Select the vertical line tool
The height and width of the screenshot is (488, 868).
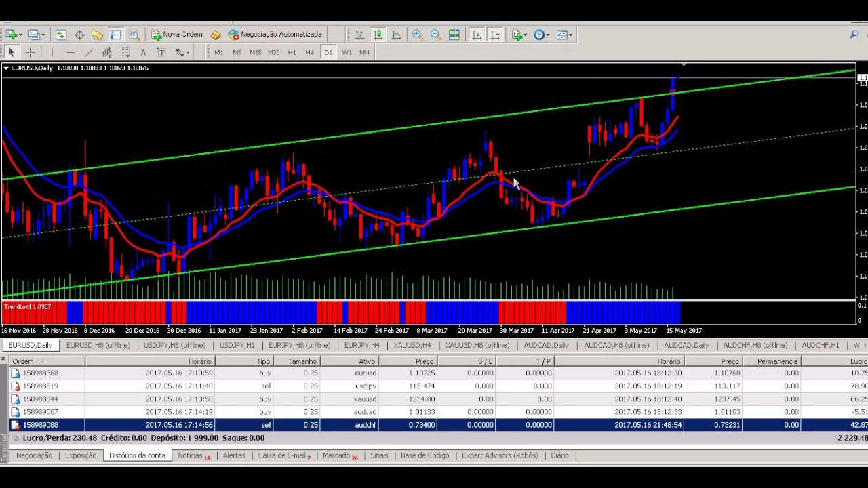(x=52, y=52)
